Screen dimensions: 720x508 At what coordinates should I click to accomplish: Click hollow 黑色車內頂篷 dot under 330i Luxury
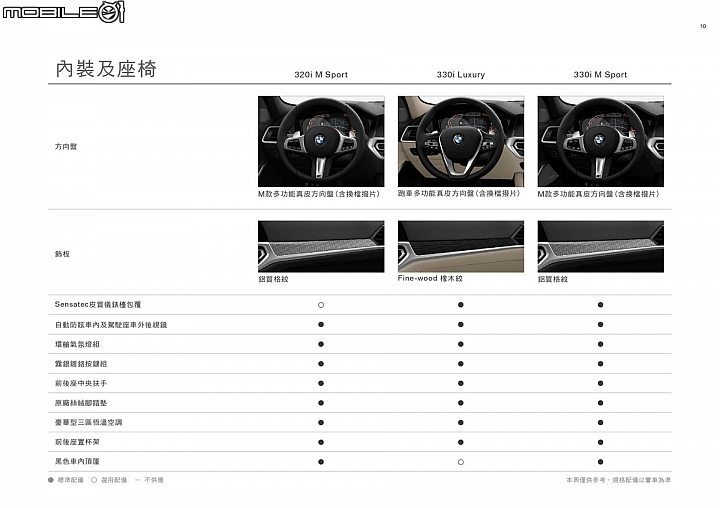461,462
